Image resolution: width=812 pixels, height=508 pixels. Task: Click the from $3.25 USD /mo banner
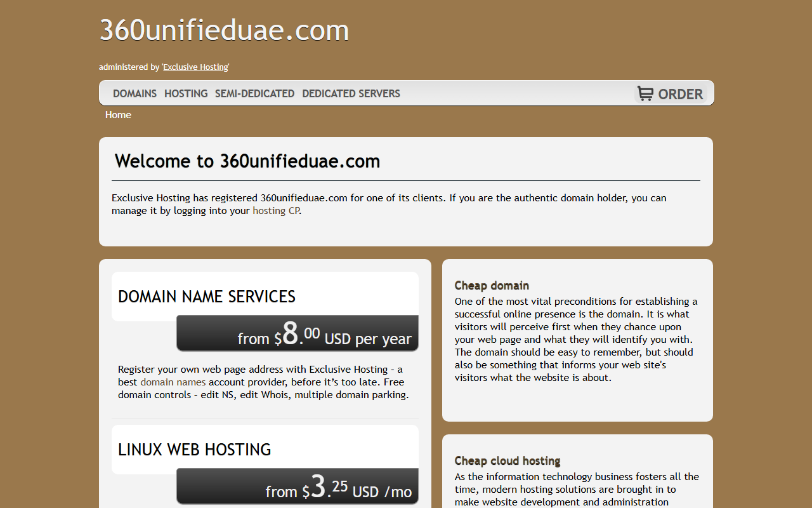[x=297, y=486]
